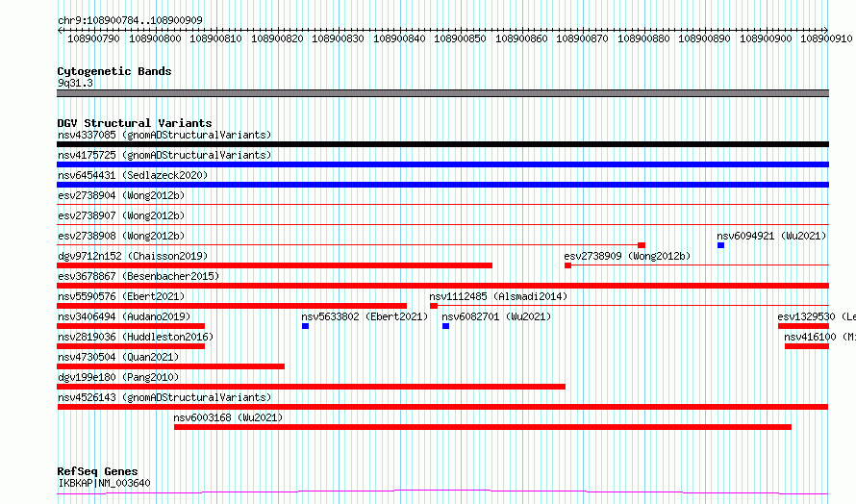856x504 pixels.
Task: Click the chr9:108900784..108900909 region label
Action: tap(130, 20)
